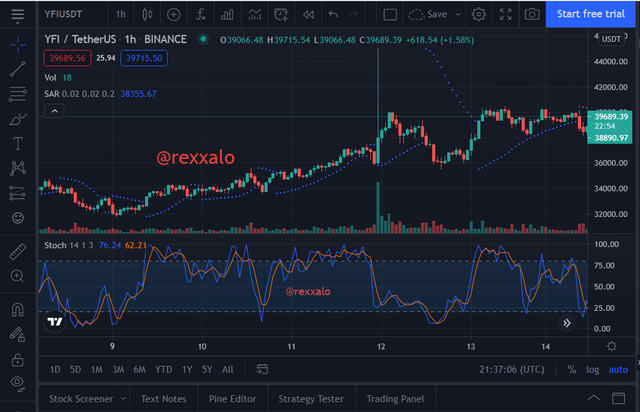
Task: Open the Fibonacci retracement tools
Action: 18,94
